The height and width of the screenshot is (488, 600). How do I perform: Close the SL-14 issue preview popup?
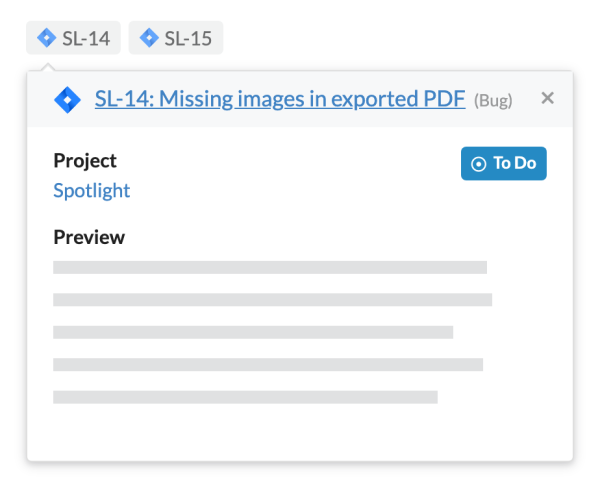coord(547,98)
